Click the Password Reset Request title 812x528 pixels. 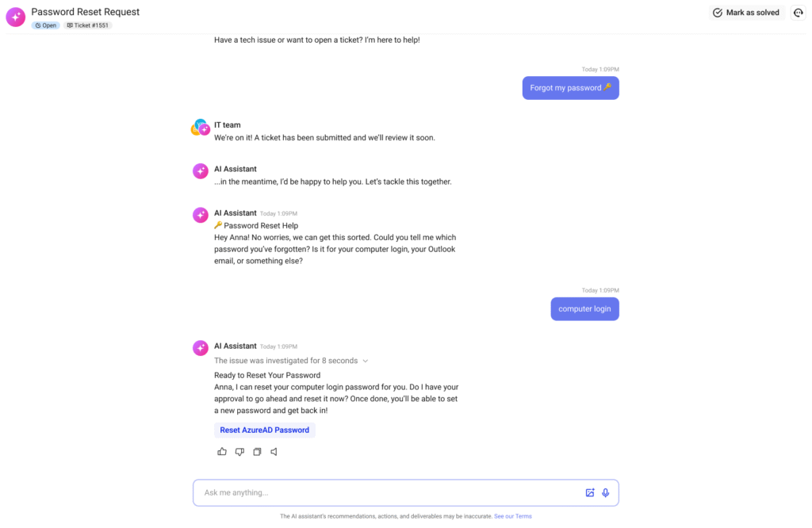[85, 12]
